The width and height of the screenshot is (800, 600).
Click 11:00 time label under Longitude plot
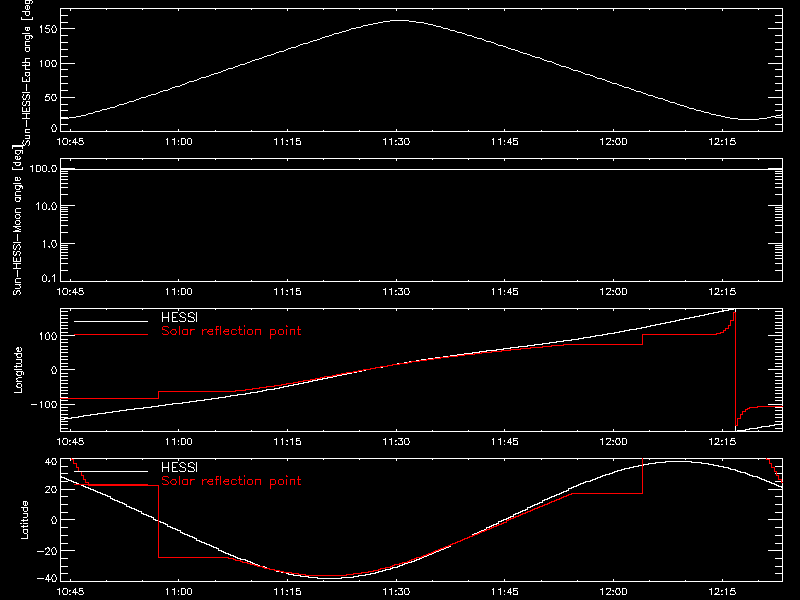click(179, 441)
